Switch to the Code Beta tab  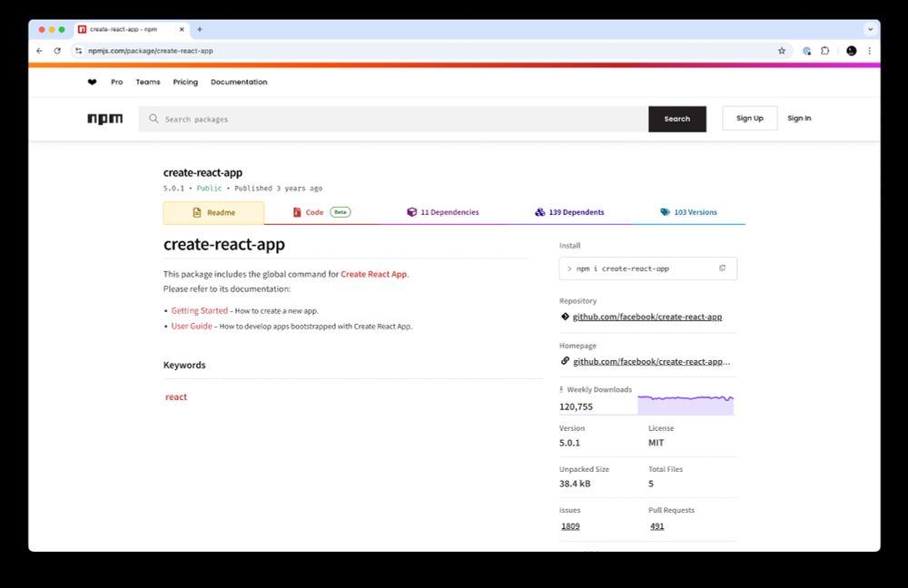321,212
